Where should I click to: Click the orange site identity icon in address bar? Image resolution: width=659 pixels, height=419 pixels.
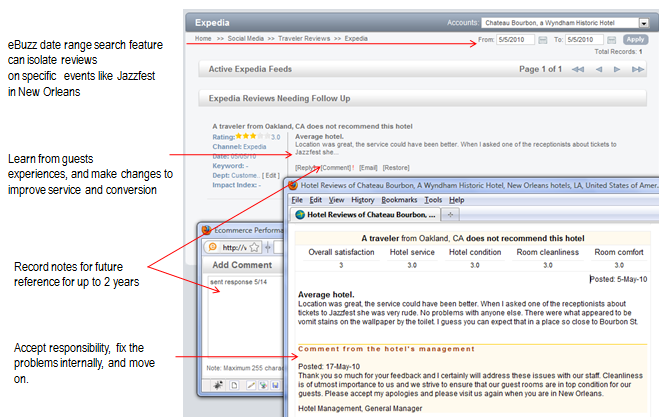[x=213, y=247]
